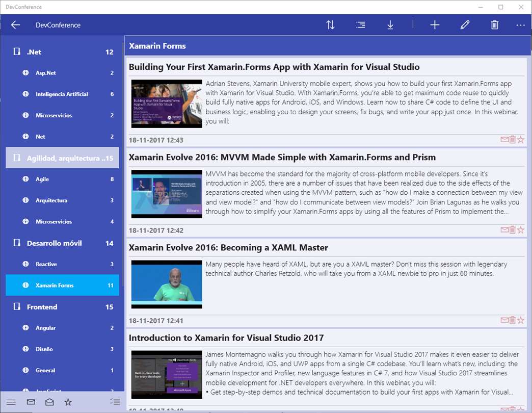This screenshot has width=532, height=413.
Task: Click the download arrow icon
Action: pyautogui.click(x=390, y=25)
